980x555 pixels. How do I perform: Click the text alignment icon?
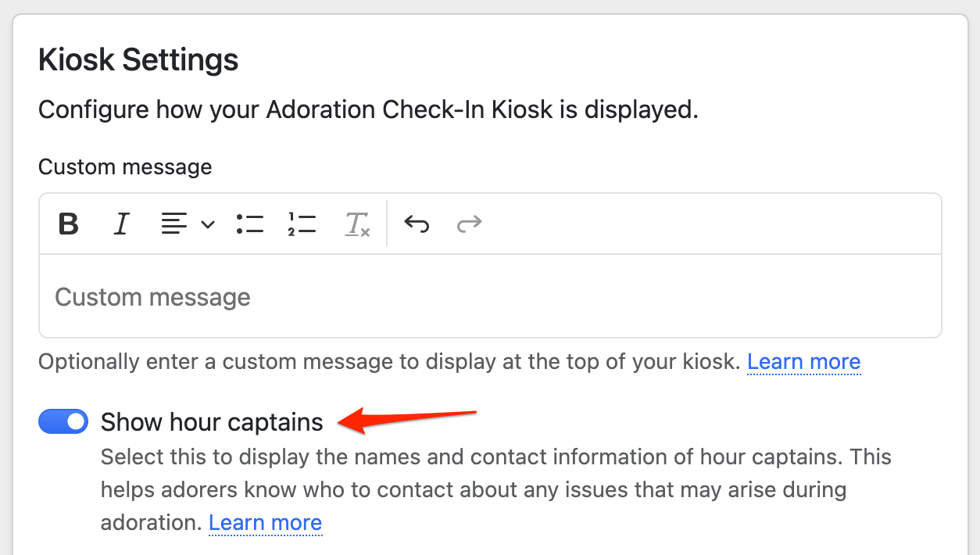173,224
